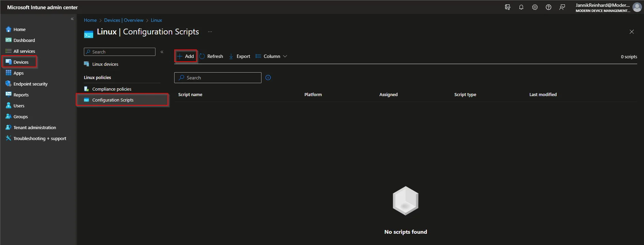Open Compliance policies page
The height and width of the screenshot is (245, 644).
(111, 89)
